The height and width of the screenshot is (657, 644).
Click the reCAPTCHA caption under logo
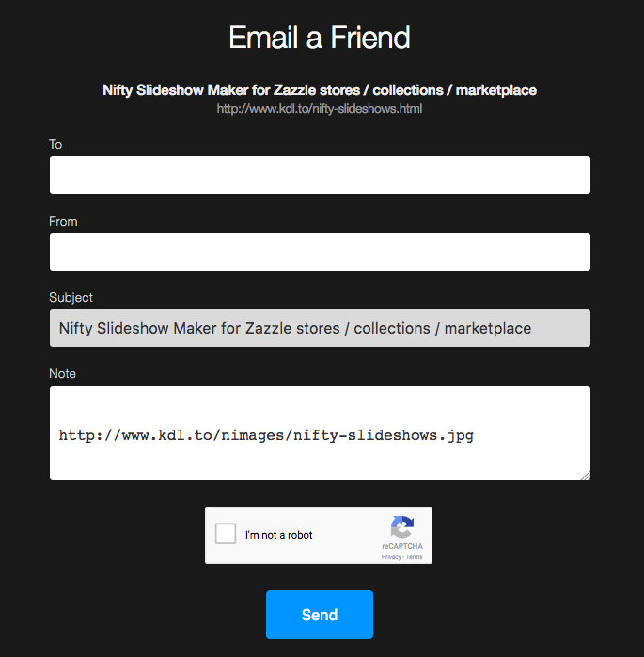(x=401, y=546)
